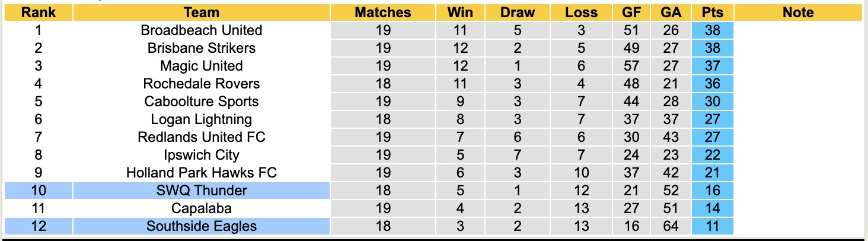Click the Pts column header
This screenshot has height=241, width=868.
[x=712, y=12]
